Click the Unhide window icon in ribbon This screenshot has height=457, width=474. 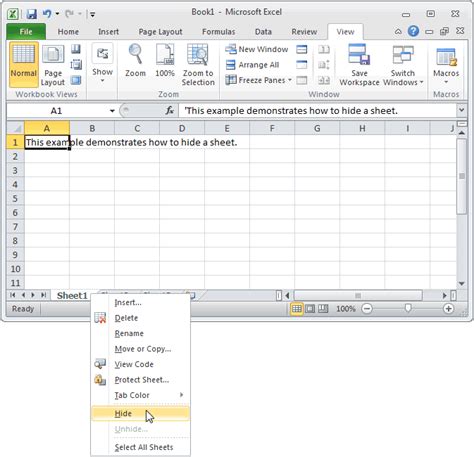(302, 80)
